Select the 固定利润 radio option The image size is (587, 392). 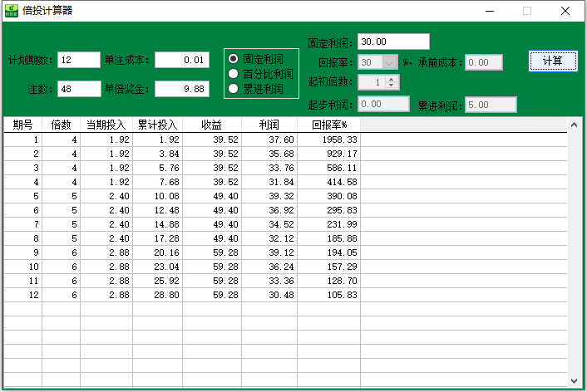tap(234, 60)
